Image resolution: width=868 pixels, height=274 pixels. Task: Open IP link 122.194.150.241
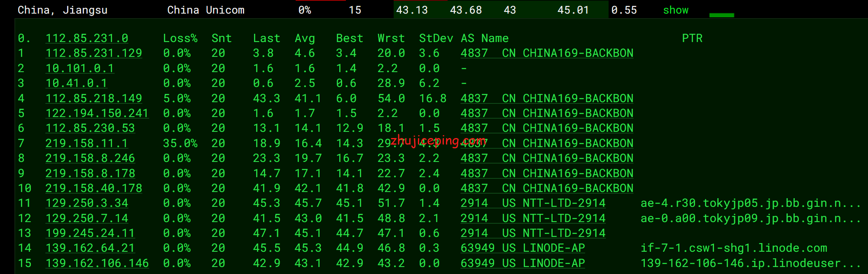pyautogui.click(x=97, y=113)
